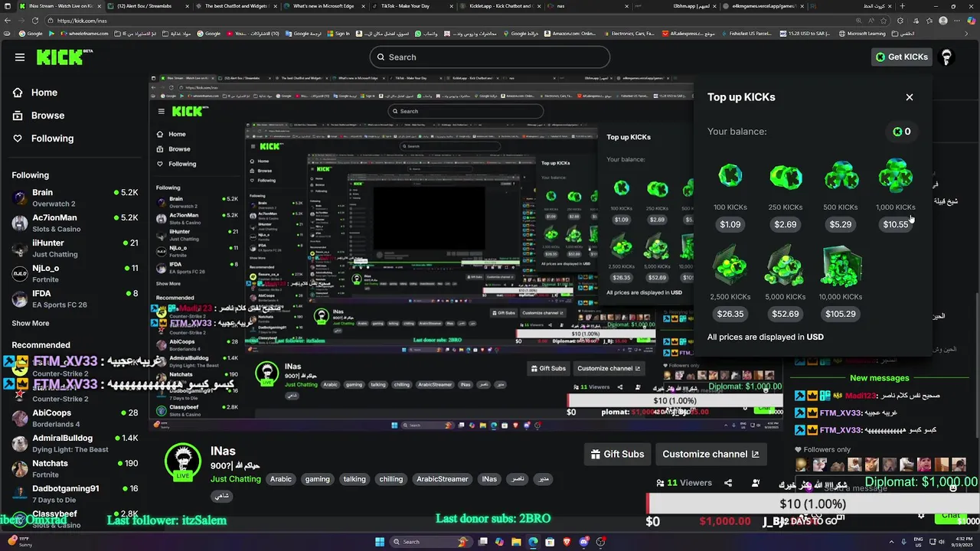This screenshot has width=980, height=551.
Task: Choose the $5.29 price for 500 KICKs
Action: [841, 224]
